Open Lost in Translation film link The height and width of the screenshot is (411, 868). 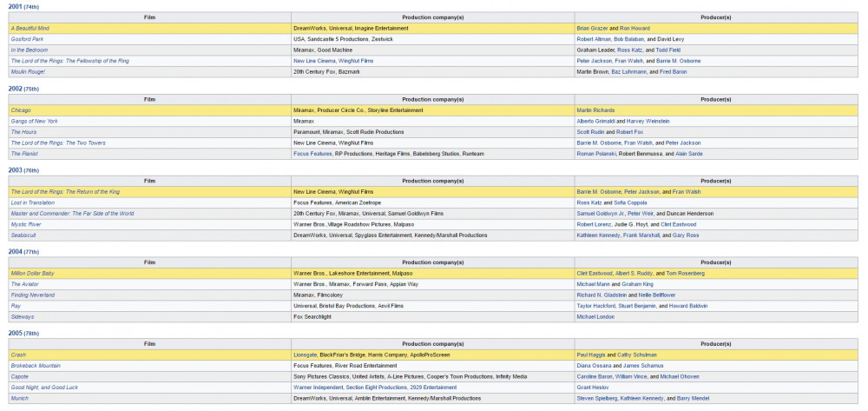point(35,202)
